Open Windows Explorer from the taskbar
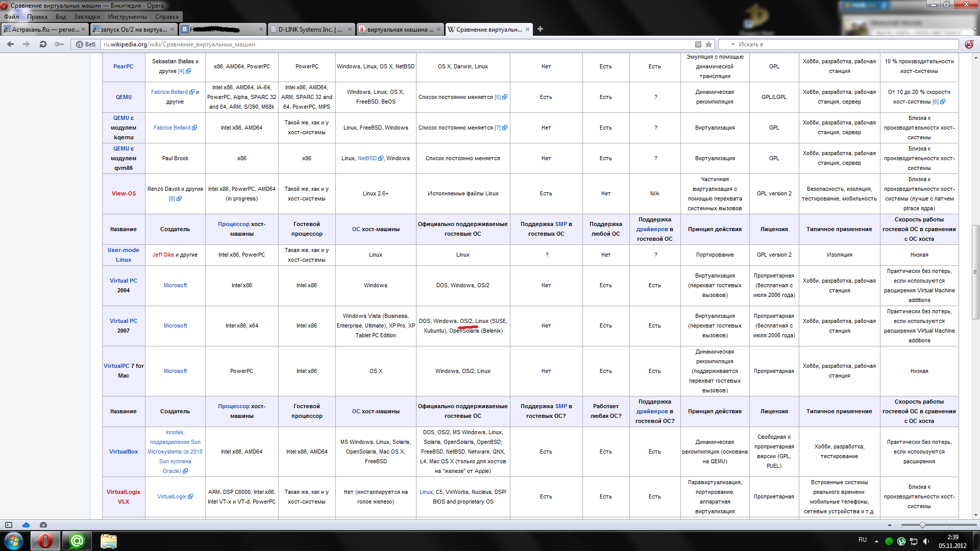 pos(108,541)
